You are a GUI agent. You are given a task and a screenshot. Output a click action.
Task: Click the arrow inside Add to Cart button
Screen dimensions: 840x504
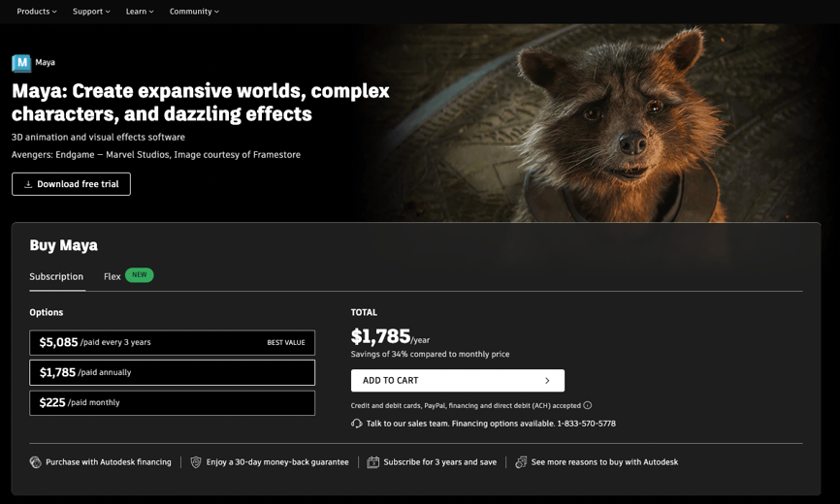point(547,380)
